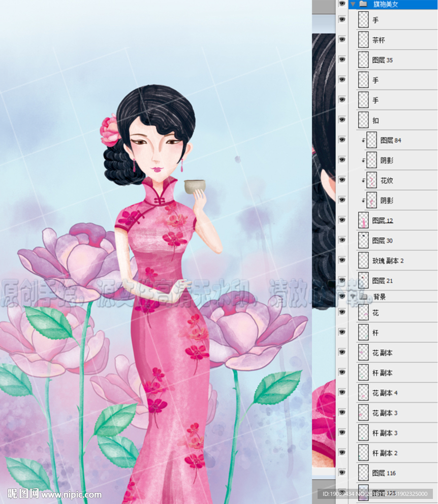Hide 图层 30 using its eye icon
The width and height of the screenshot is (438, 504).
coord(342,240)
